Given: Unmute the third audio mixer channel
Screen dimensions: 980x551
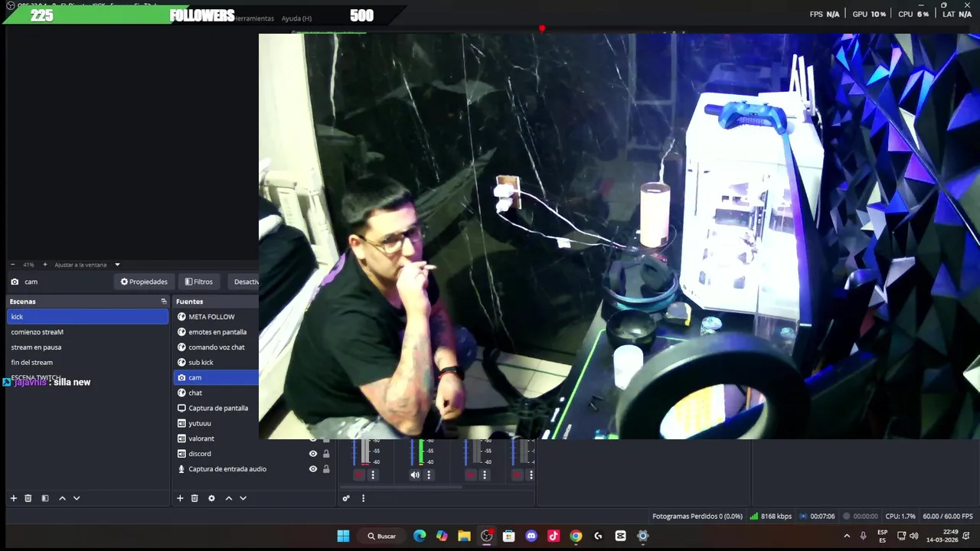Looking at the screenshot, I should pyautogui.click(x=470, y=475).
